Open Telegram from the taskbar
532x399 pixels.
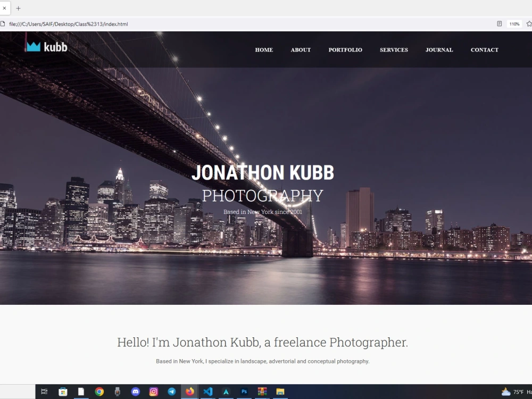pos(172,392)
